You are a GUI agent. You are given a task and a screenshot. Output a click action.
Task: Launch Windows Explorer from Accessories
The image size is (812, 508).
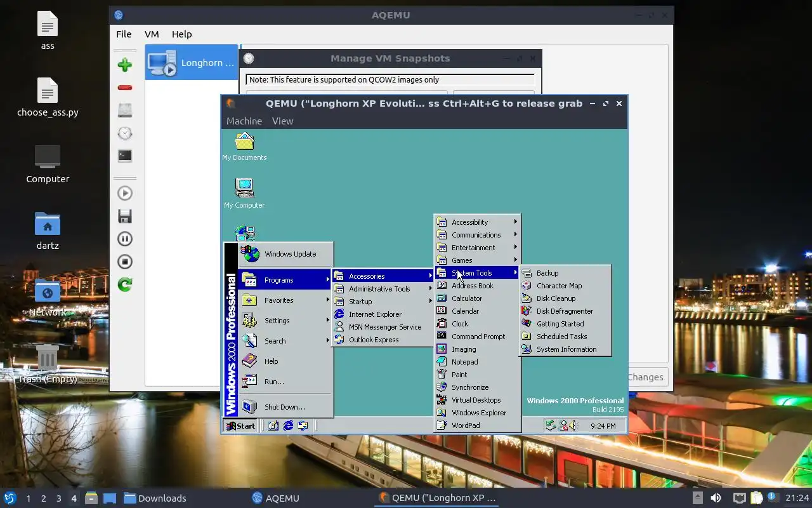click(x=477, y=413)
